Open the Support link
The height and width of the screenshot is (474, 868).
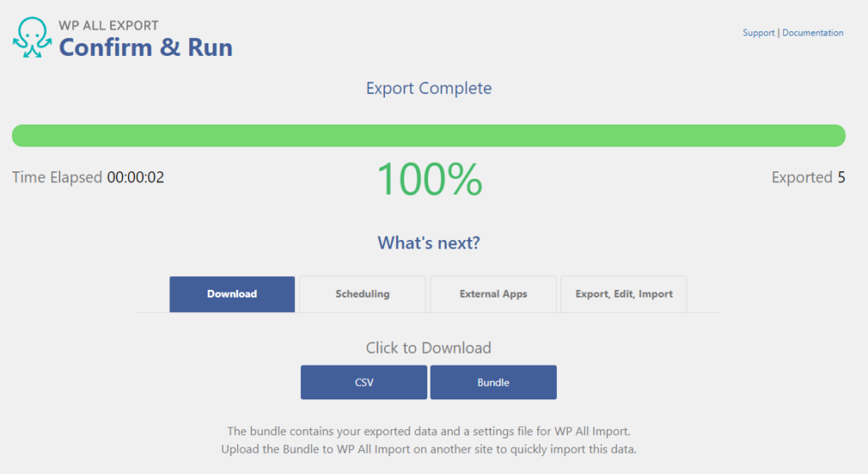(x=759, y=33)
